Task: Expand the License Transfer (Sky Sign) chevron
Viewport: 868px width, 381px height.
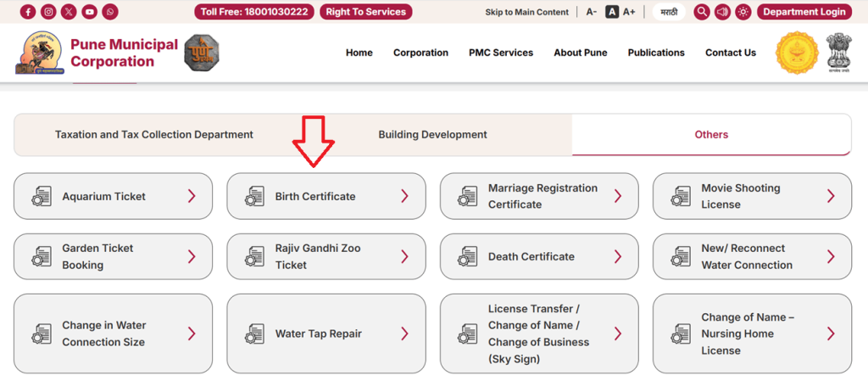Action: [x=618, y=333]
